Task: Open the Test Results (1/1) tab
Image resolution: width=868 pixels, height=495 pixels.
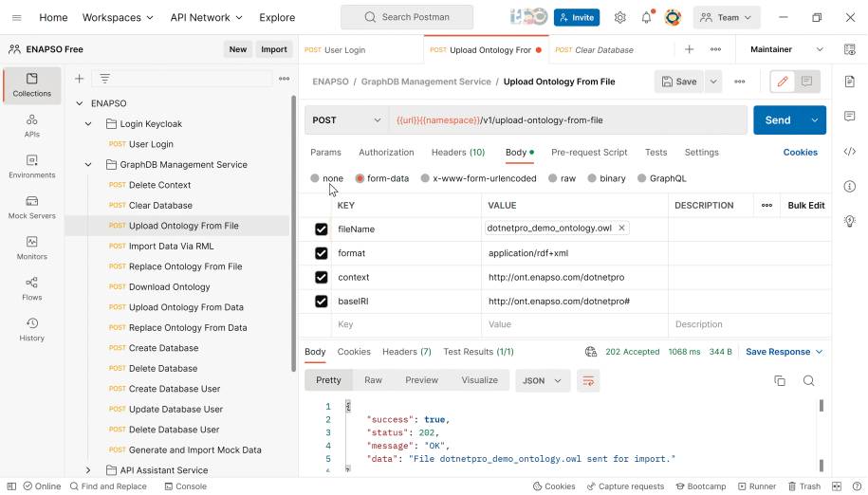Action: (x=478, y=352)
